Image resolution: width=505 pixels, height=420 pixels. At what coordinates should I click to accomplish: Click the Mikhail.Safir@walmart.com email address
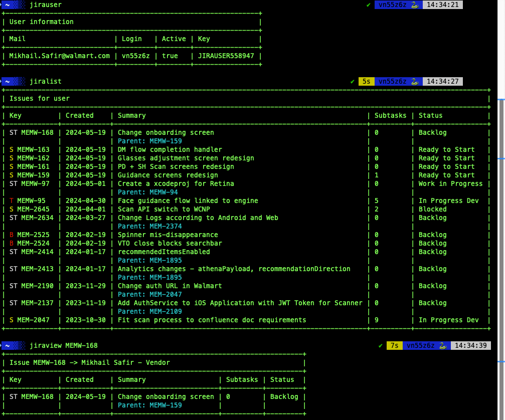(59, 56)
